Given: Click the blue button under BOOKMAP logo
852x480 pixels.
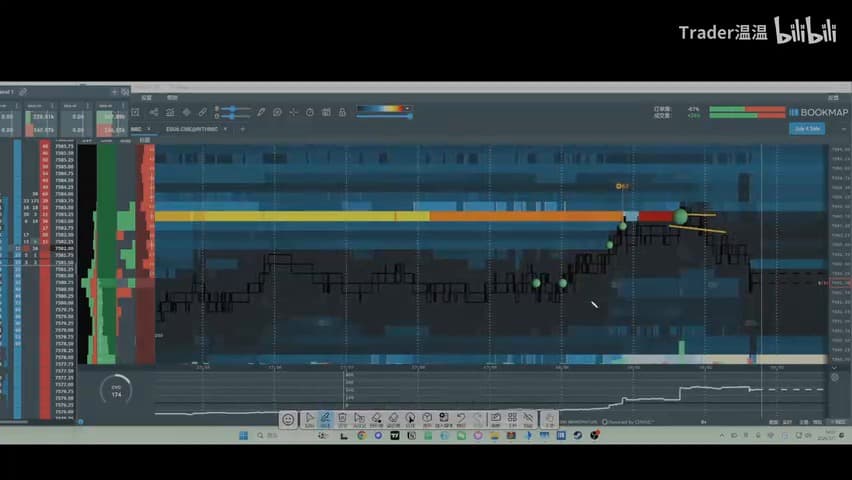Looking at the screenshot, I should coord(807,129).
